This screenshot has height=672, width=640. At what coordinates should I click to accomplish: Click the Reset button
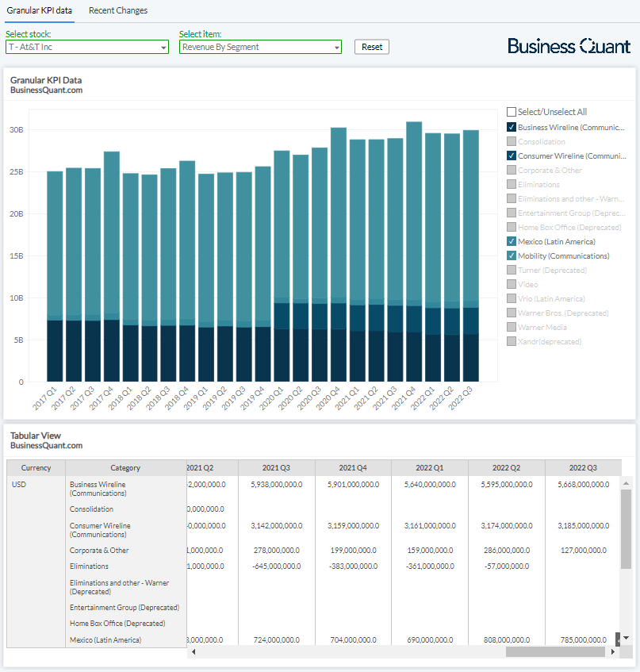371,47
